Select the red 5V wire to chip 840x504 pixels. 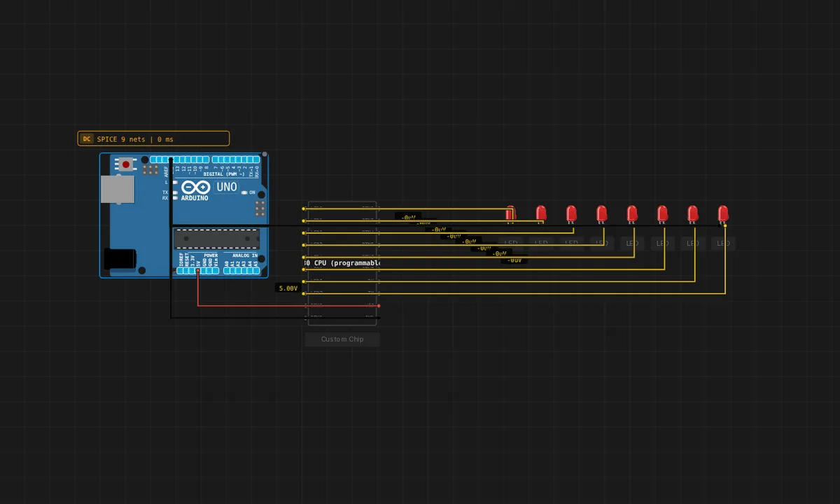[288, 305]
